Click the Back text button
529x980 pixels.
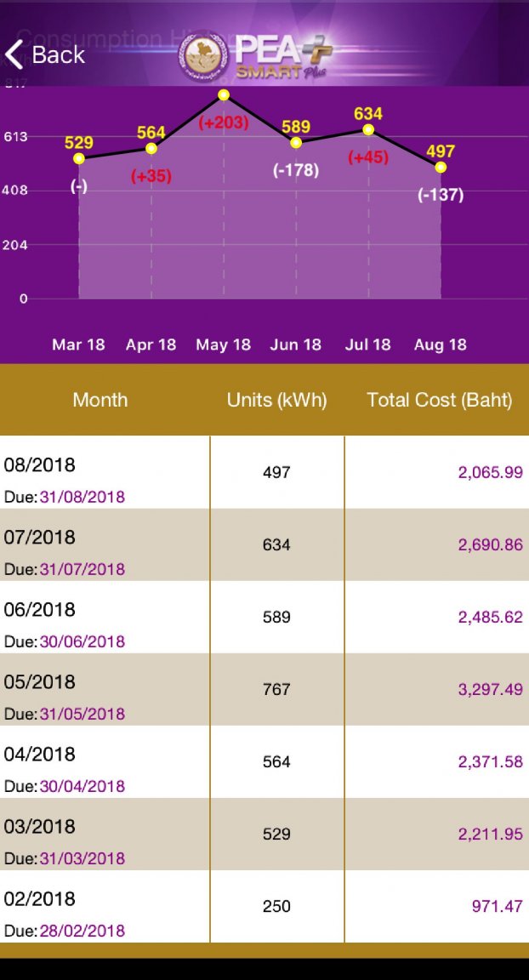pyautogui.click(x=58, y=55)
